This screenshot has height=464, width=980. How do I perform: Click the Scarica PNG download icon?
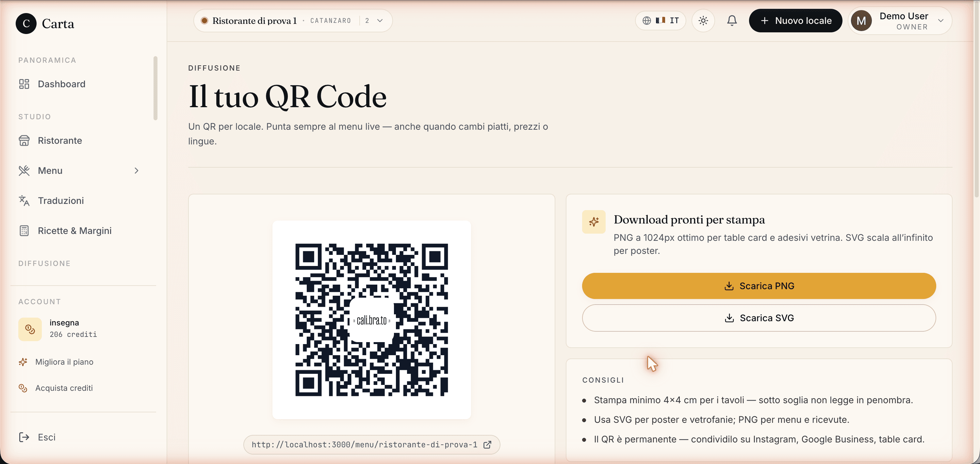click(728, 286)
